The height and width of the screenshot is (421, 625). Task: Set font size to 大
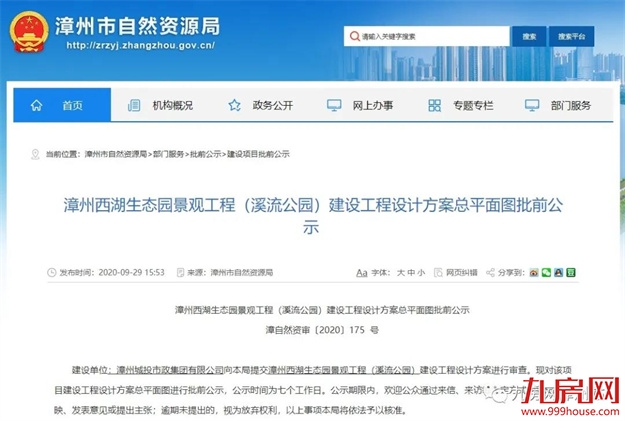pyautogui.click(x=401, y=273)
